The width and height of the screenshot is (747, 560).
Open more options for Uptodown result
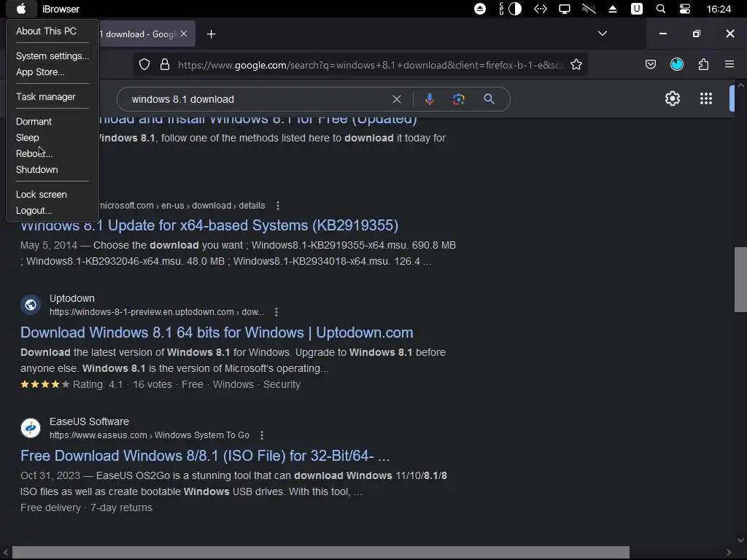tap(276, 312)
